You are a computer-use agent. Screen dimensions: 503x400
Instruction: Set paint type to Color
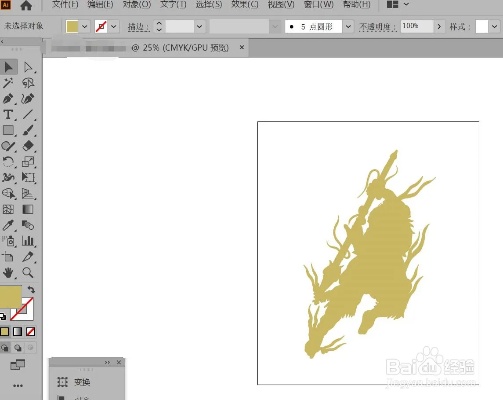[5, 332]
